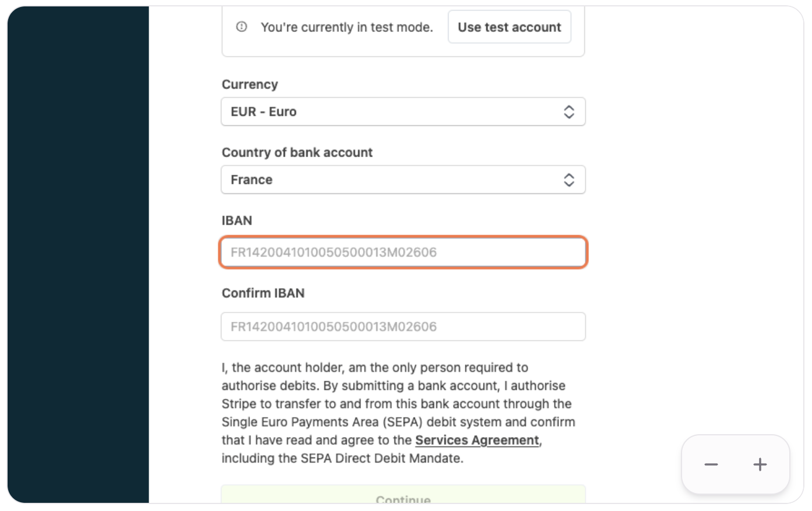Focus the IBAN input field
Viewport: 812px width, 511px height.
(x=403, y=253)
